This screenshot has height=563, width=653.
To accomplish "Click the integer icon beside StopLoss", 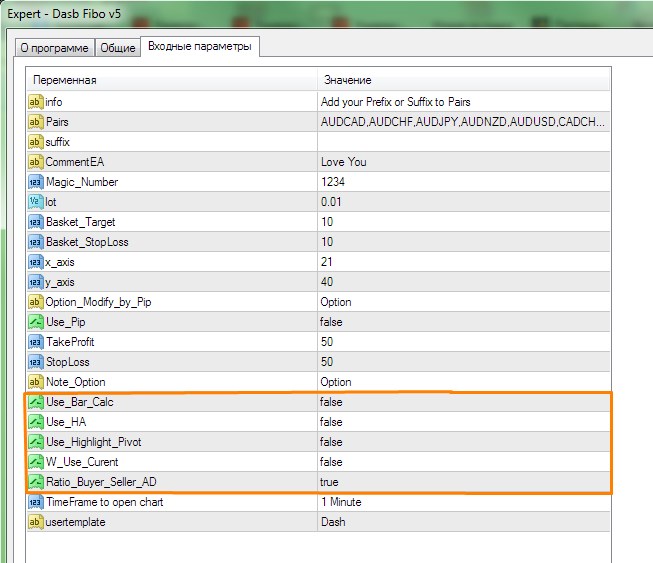I will 36,361.
